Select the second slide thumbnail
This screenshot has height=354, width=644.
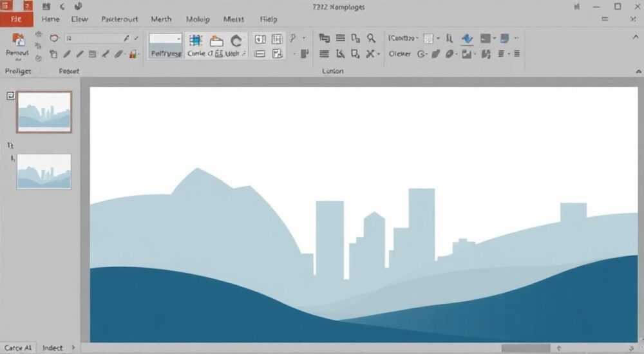[x=44, y=172]
